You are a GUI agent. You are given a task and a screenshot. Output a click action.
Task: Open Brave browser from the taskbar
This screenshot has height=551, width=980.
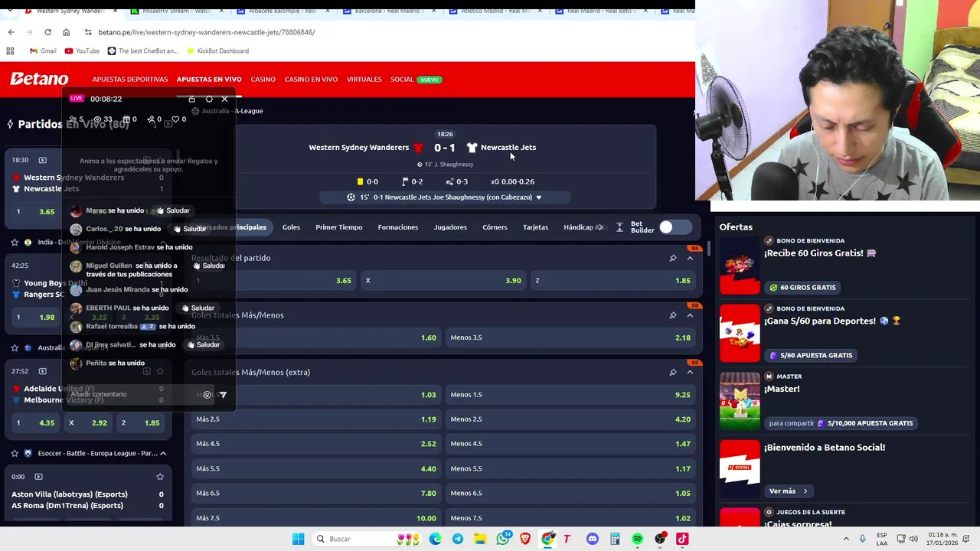coord(525,539)
